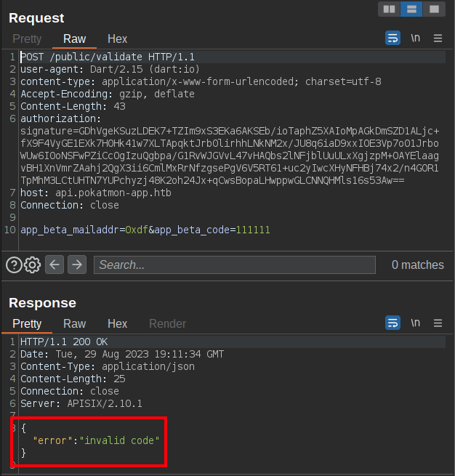Show \n characters in Response panel

[x=415, y=323]
